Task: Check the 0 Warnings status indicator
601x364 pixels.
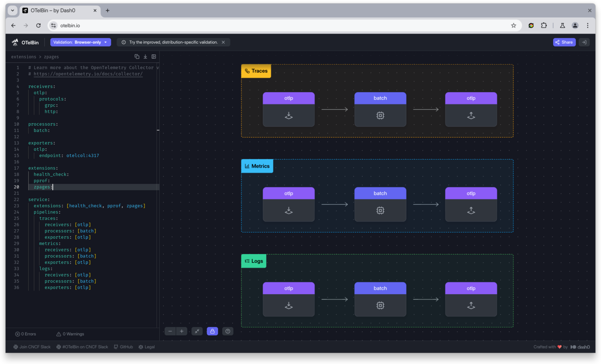Action: (70, 334)
